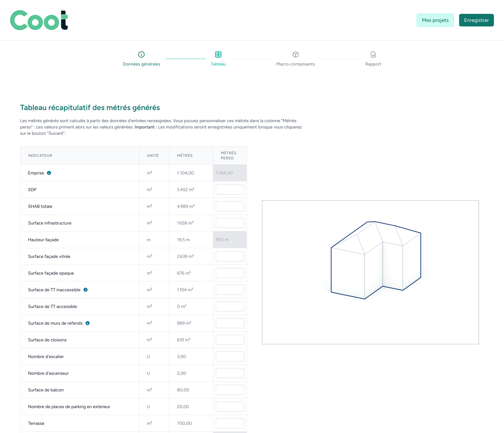The image size is (504, 433).
Task: Click Surface de balcon perso input
Action: click(x=230, y=390)
